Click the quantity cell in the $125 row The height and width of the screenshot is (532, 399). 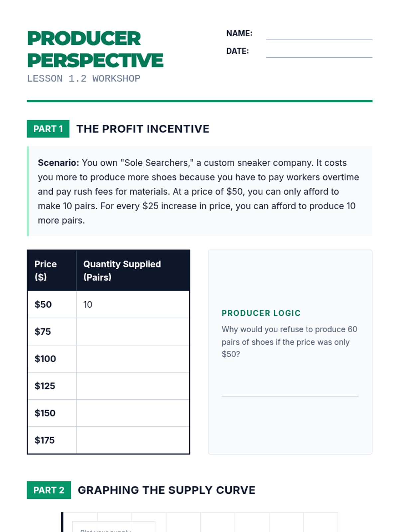pos(133,386)
